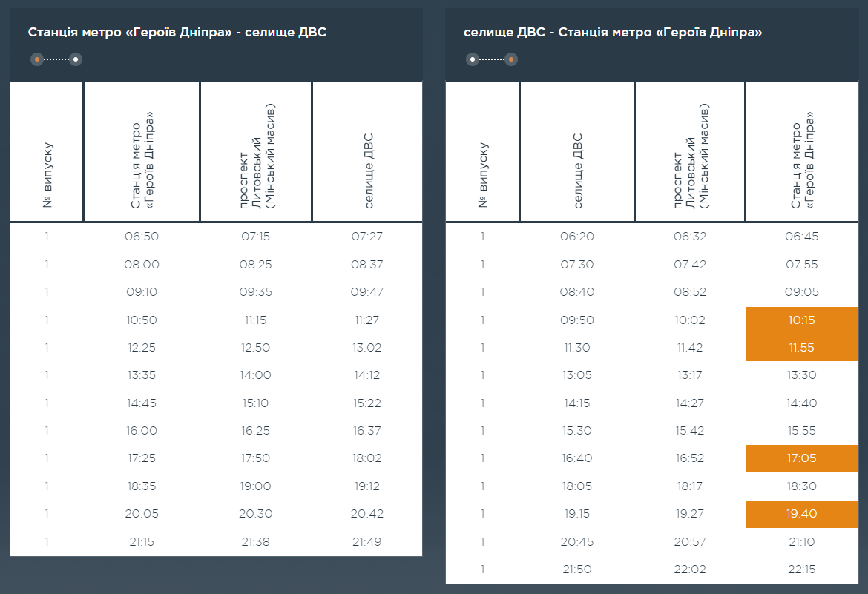Click the orange 19:40 time cell

click(801, 514)
